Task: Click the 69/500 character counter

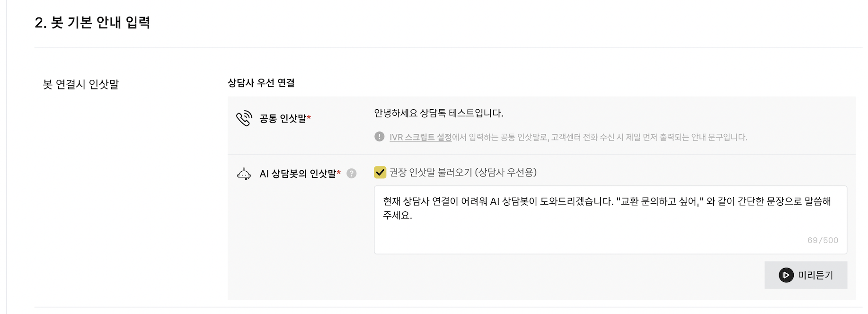Action: point(823,240)
